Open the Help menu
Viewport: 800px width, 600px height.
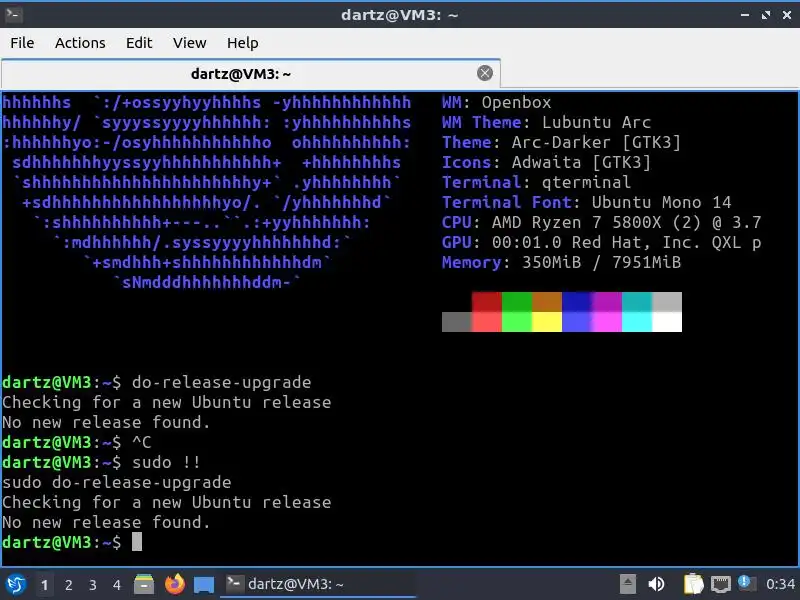coord(242,43)
